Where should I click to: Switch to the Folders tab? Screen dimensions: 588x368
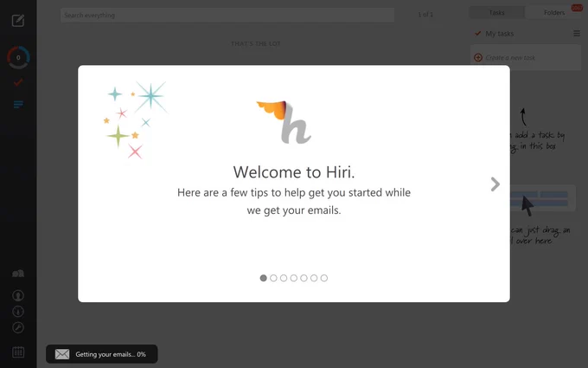[554, 13]
